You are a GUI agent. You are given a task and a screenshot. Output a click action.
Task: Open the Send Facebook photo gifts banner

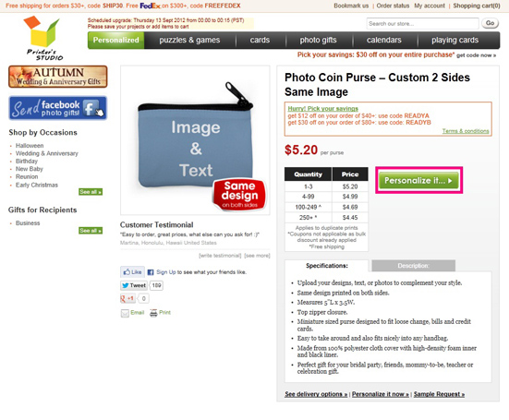point(58,108)
